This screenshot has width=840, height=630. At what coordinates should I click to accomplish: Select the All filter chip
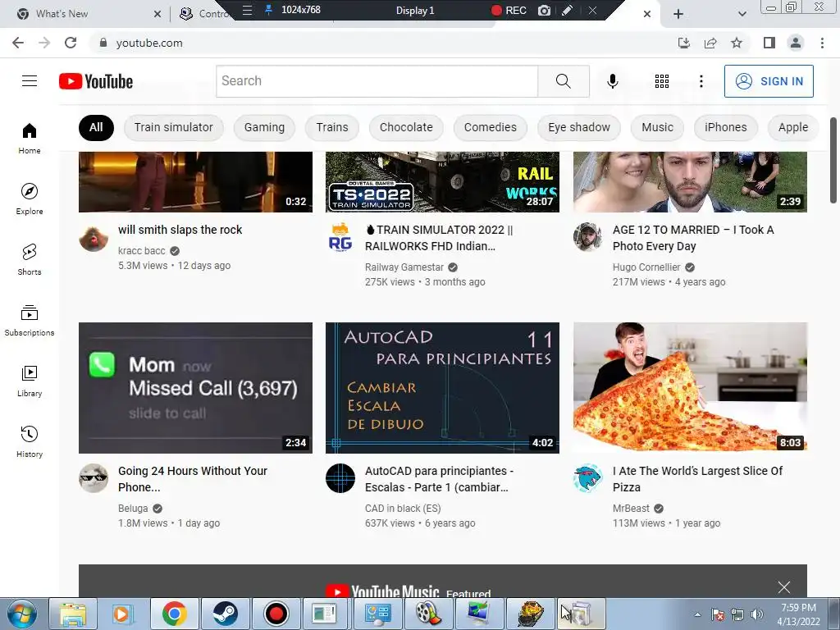click(96, 127)
